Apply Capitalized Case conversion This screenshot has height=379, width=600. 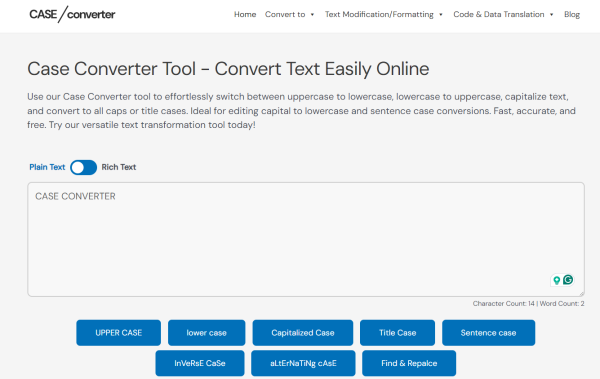(303, 333)
